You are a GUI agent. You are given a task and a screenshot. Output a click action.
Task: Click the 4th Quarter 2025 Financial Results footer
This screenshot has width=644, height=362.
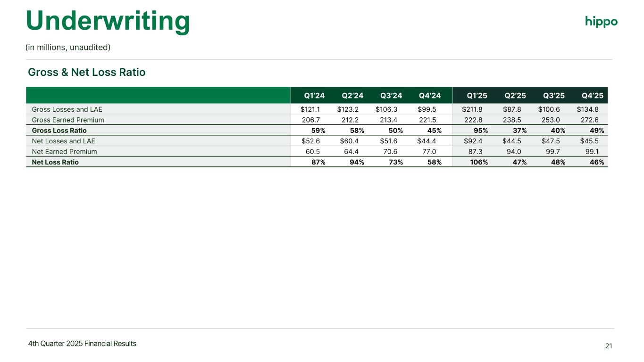(x=82, y=344)
